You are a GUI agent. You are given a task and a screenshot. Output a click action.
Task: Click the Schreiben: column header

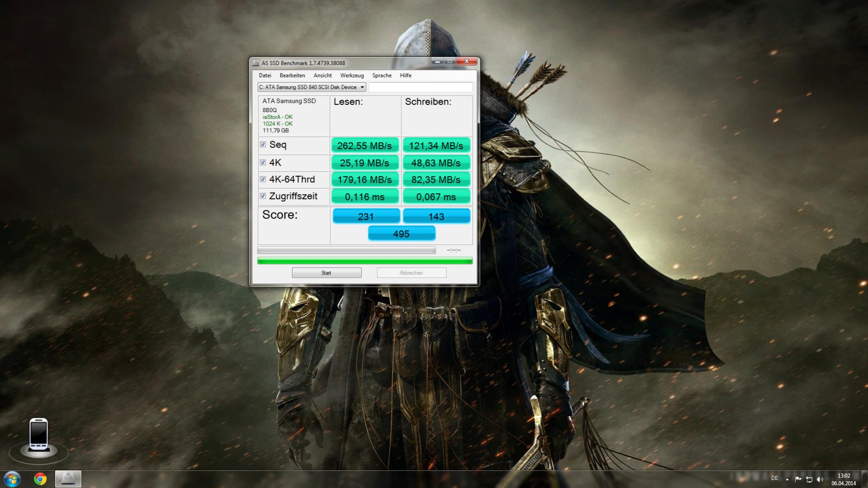[428, 102]
